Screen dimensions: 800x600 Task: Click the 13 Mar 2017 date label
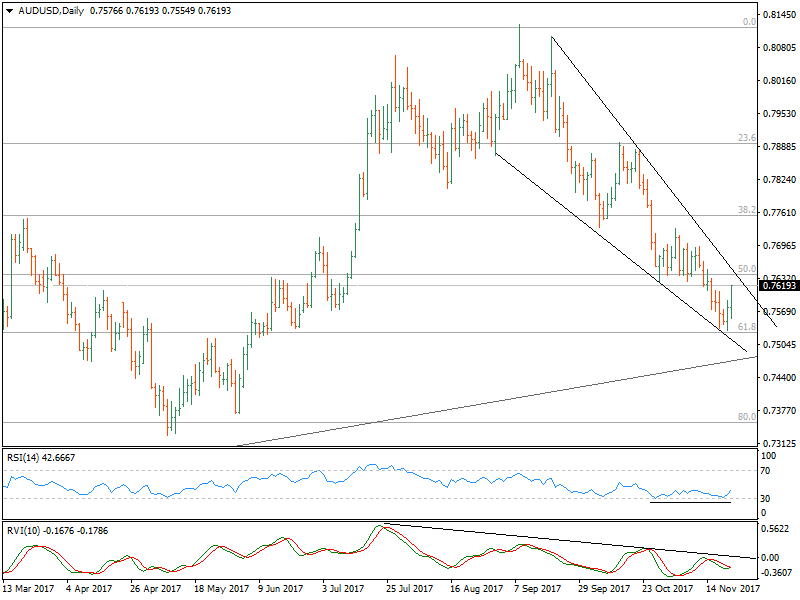(x=28, y=590)
